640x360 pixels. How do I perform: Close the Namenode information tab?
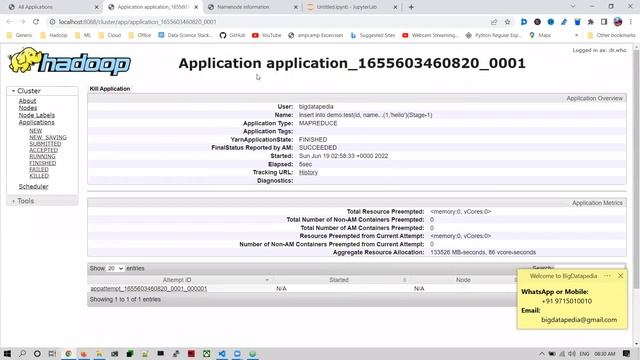click(296, 7)
